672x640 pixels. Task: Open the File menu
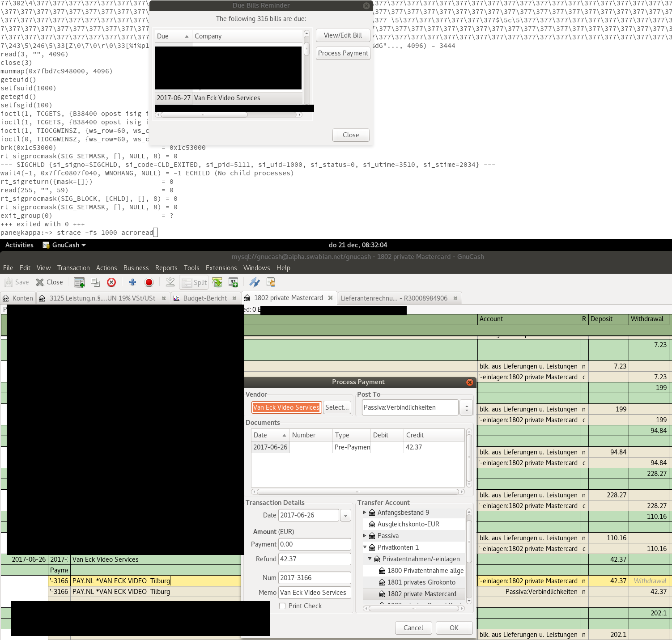(x=8, y=268)
